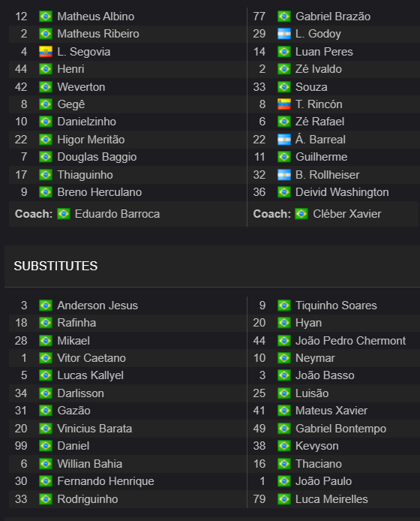The width and height of the screenshot is (420, 521).
Task: Click Brazil flag beside coach Cléber Xavier
Action: 301,214
